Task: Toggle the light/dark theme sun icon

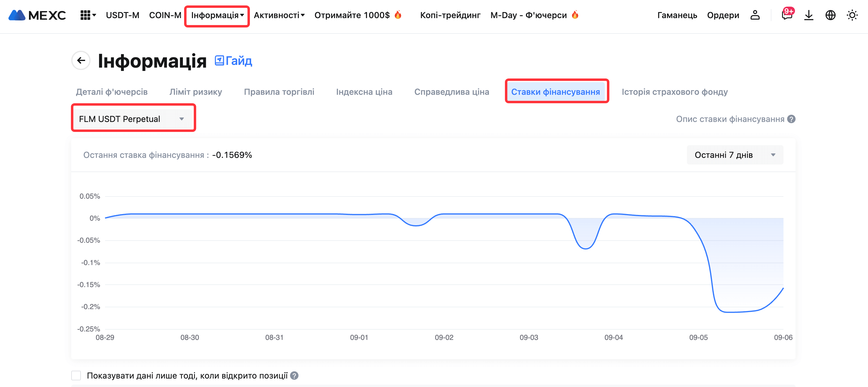Action: pos(852,15)
